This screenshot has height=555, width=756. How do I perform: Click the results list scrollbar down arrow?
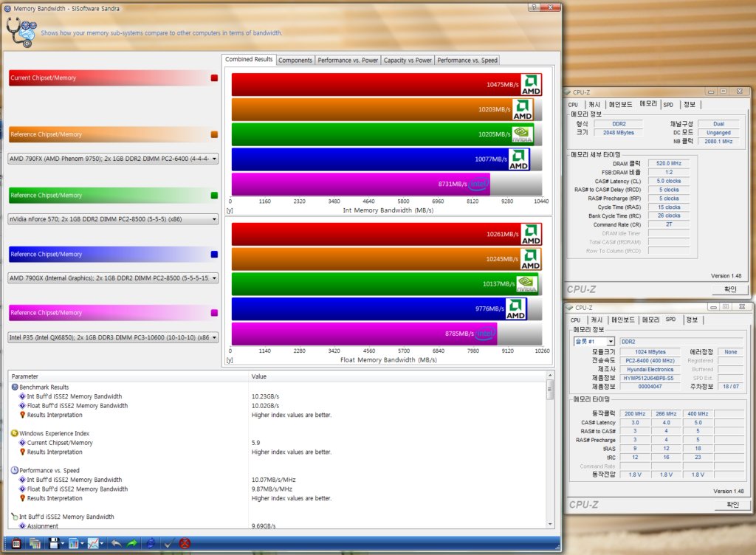(x=549, y=524)
